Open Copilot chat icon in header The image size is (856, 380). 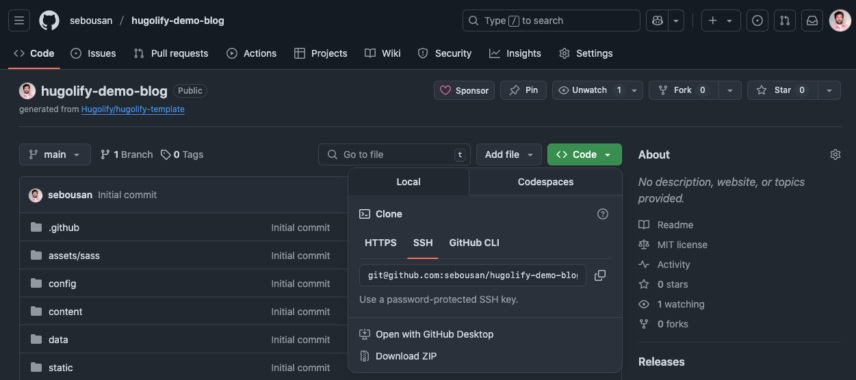[657, 21]
